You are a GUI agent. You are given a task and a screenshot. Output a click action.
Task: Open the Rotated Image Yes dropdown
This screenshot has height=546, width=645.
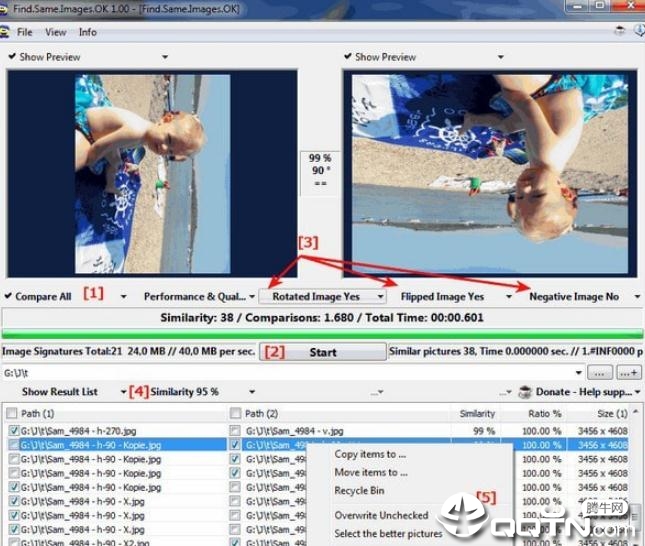point(323,296)
